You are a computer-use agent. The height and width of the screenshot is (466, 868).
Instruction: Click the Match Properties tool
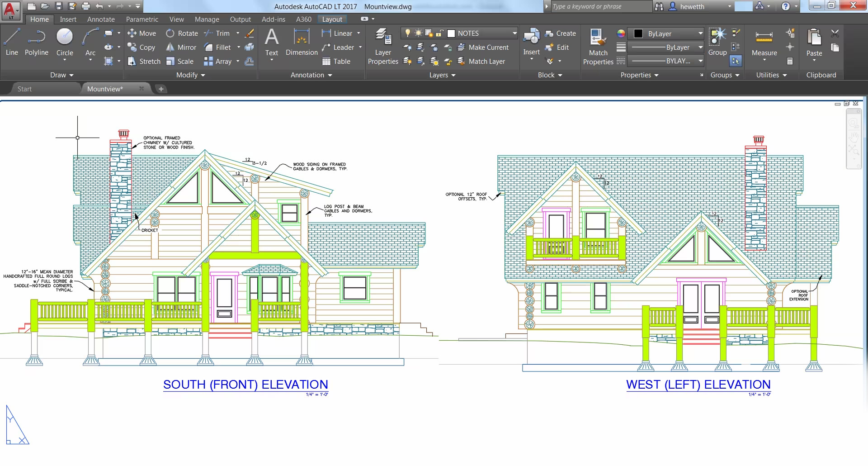click(598, 45)
